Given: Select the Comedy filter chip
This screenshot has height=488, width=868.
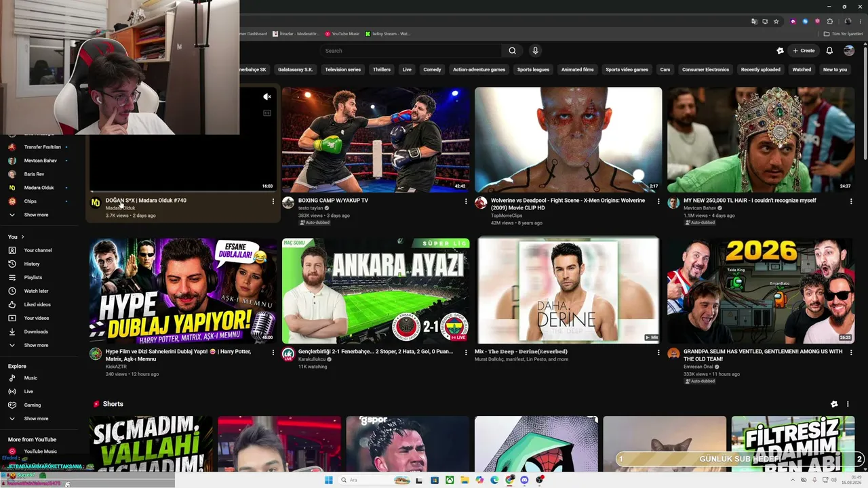Looking at the screenshot, I should point(432,70).
